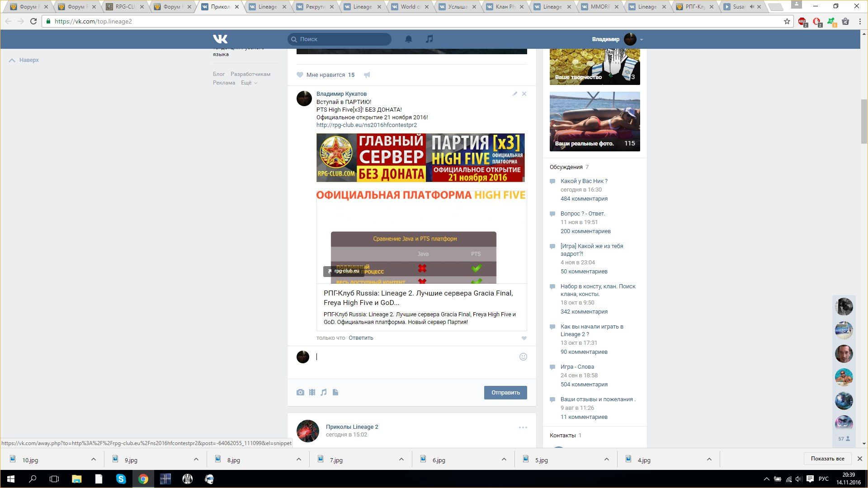The width and height of the screenshot is (868, 488).
Task: Open Ваше творчество album thumbnail
Action: click(x=594, y=67)
